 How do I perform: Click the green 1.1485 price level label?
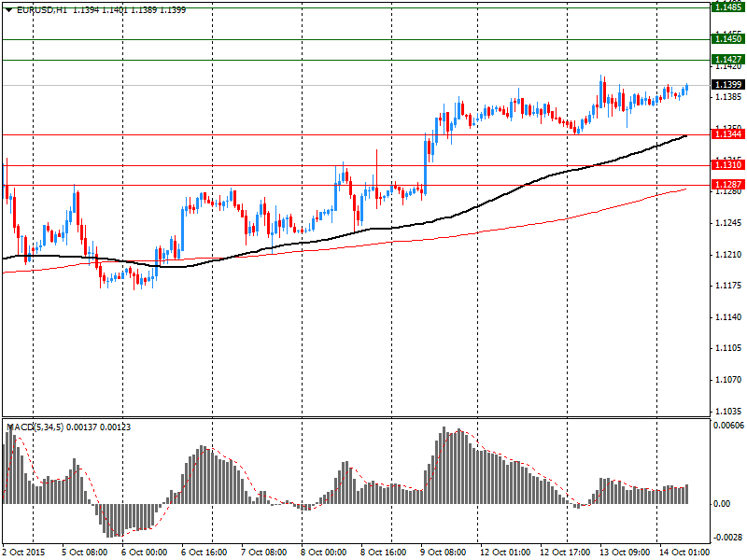pos(728,7)
